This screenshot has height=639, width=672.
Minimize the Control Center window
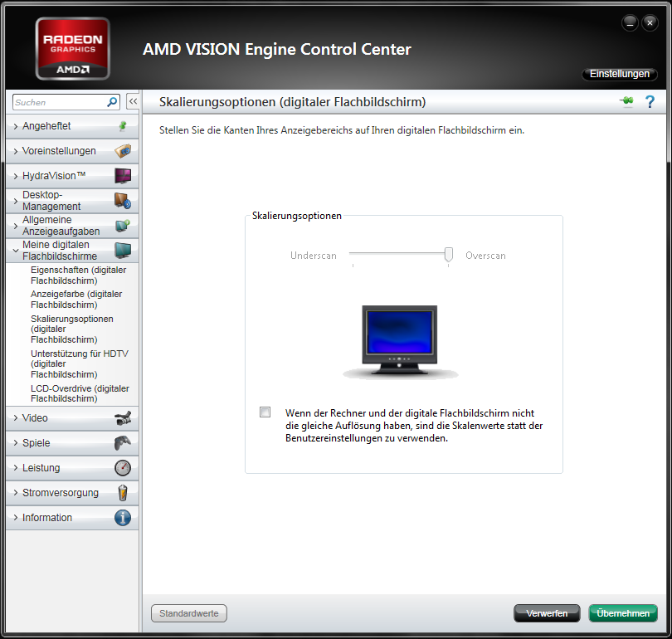coord(630,22)
